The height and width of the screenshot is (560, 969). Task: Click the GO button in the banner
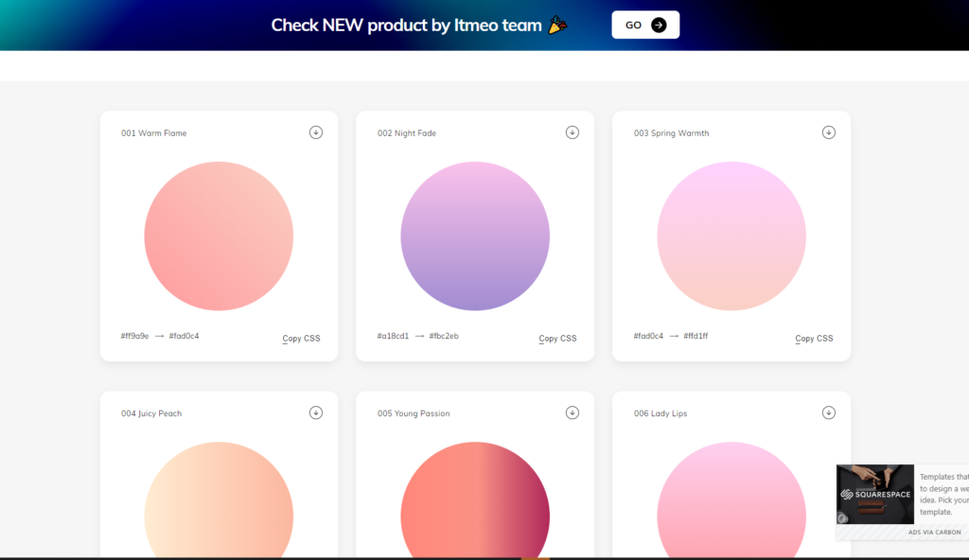[645, 25]
